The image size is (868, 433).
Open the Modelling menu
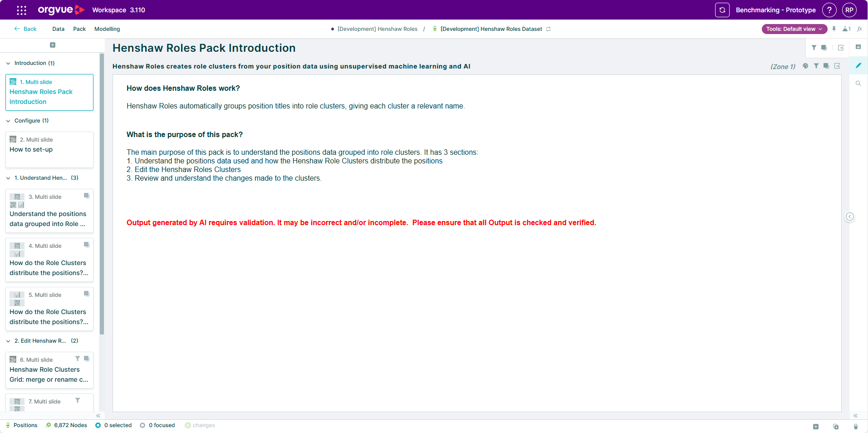(107, 29)
